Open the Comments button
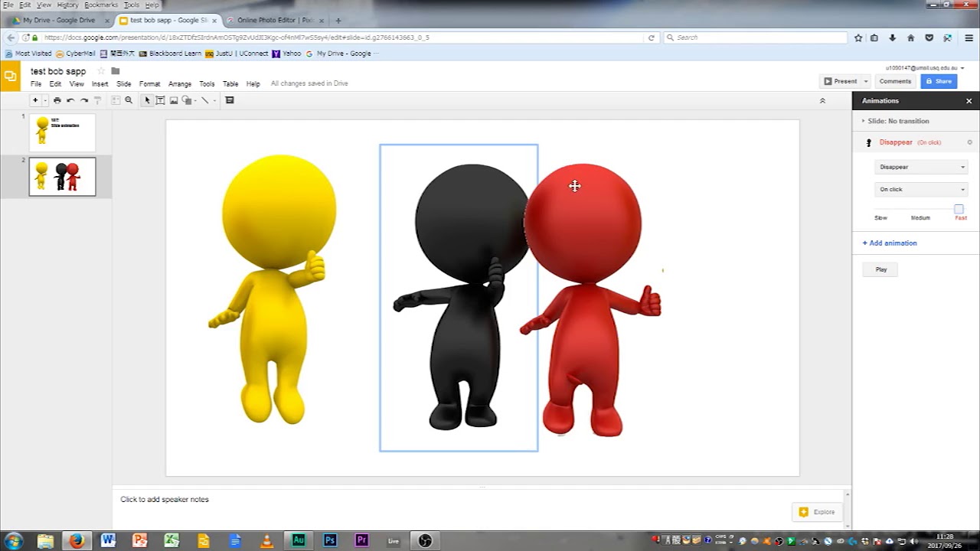The height and width of the screenshot is (551, 980). tap(895, 81)
